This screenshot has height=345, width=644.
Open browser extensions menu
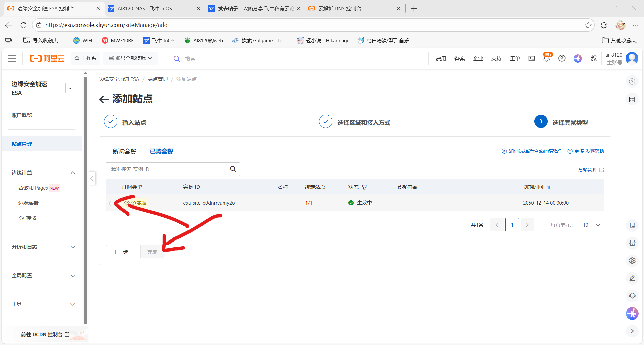tap(604, 25)
